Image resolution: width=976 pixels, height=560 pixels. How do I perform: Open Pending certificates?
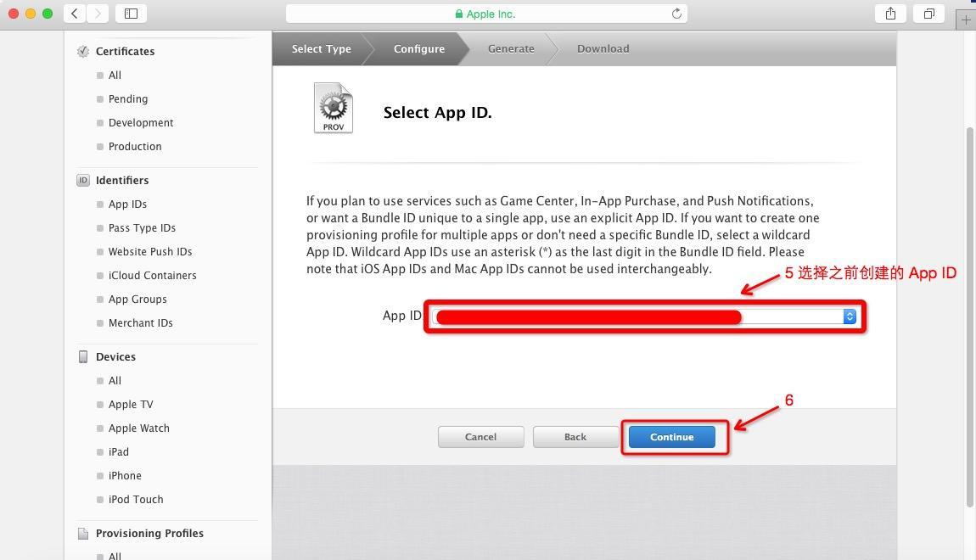pos(127,99)
